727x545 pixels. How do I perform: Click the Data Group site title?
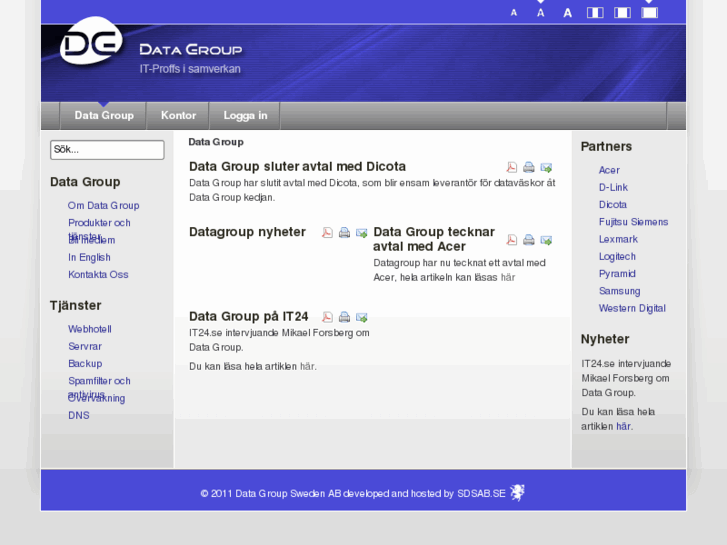191,50
